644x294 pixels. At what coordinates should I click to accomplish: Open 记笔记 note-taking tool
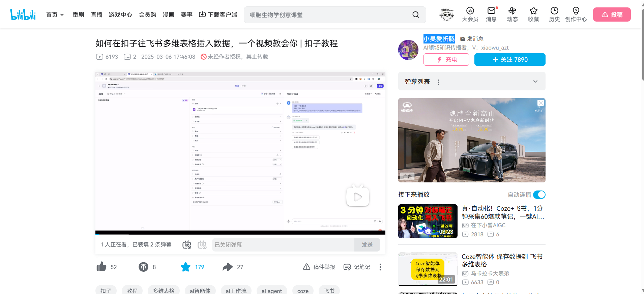coord(357,267)
